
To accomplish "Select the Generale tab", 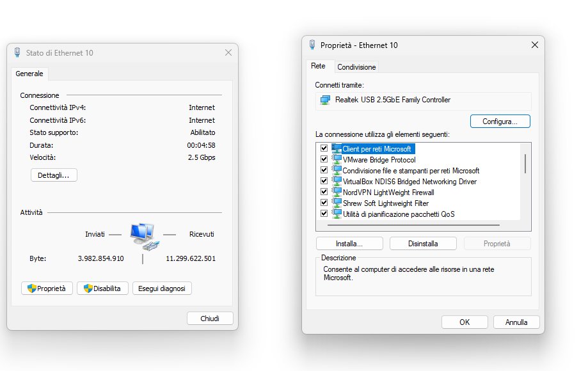I will pyautogui.click(x=29, y=74).
